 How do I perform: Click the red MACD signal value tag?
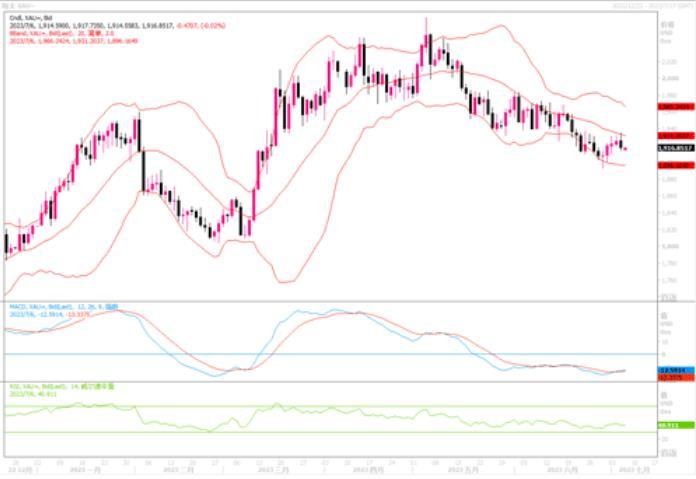(675, 376)
